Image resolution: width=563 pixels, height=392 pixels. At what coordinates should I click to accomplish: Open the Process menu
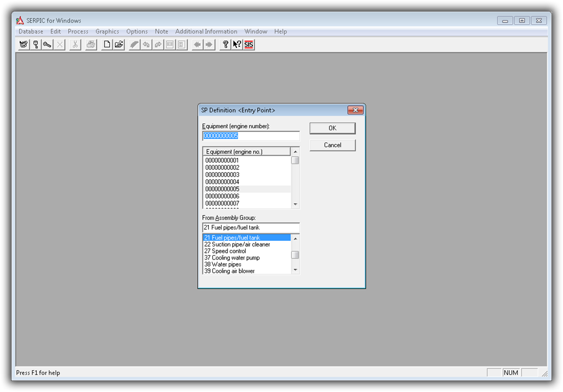tap(78, 31)
